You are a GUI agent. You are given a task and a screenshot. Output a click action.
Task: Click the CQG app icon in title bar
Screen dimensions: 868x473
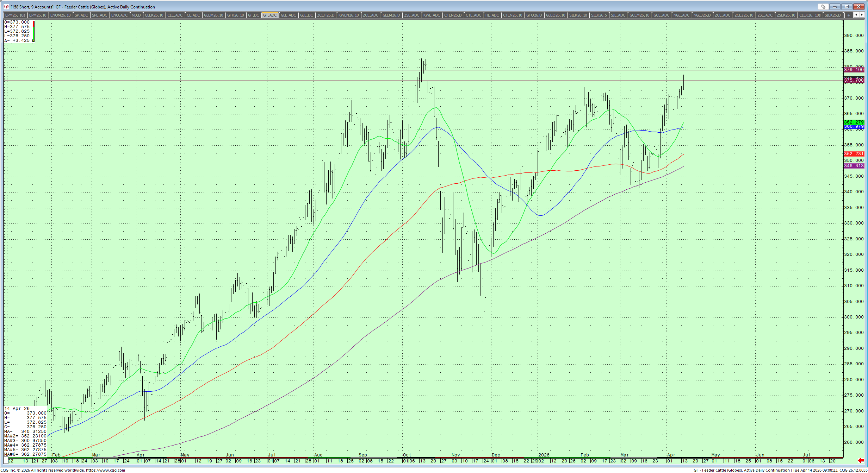[x=6, y=7]
